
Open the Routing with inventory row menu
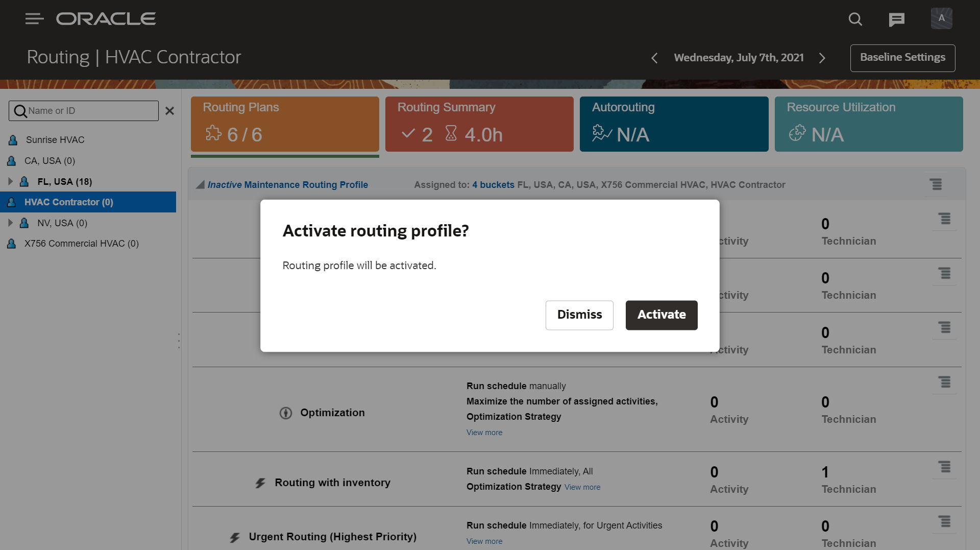tap(945, 467)
